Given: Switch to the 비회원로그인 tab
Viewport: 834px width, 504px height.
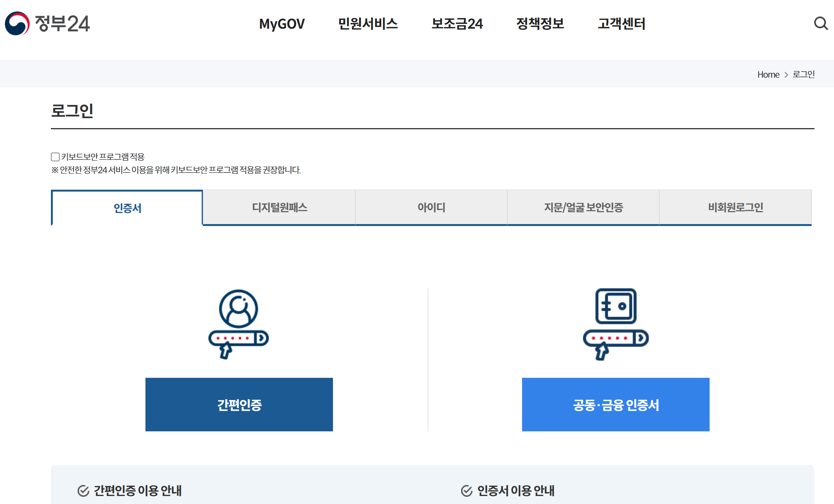Looking at the screenshot, I should coord(735,207).
